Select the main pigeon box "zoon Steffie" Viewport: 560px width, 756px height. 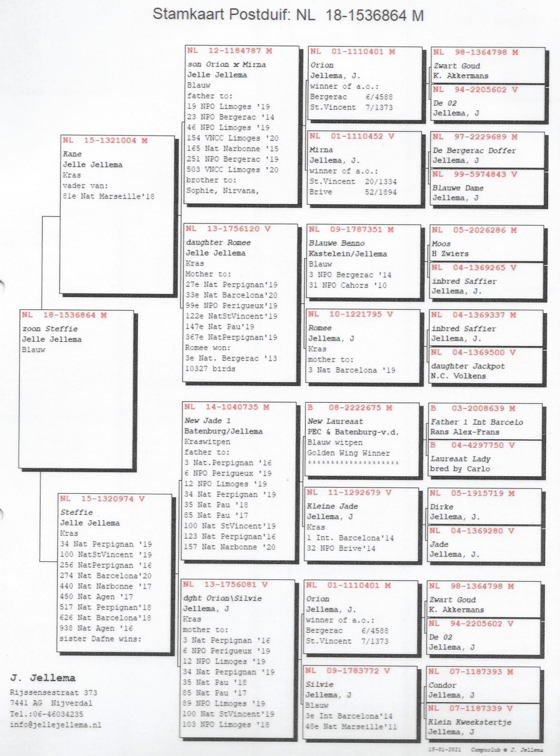pos(76,389)
